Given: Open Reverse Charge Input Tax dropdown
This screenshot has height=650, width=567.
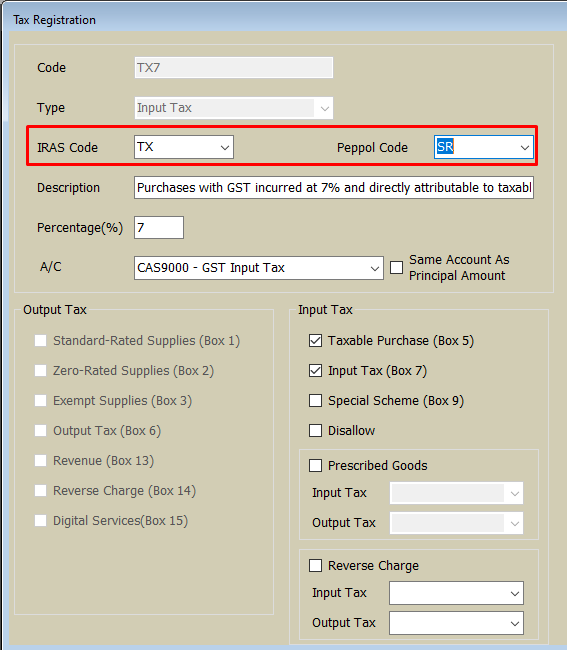Looking at the screenshot, I should pyautogui.click(x=456, y=593).
